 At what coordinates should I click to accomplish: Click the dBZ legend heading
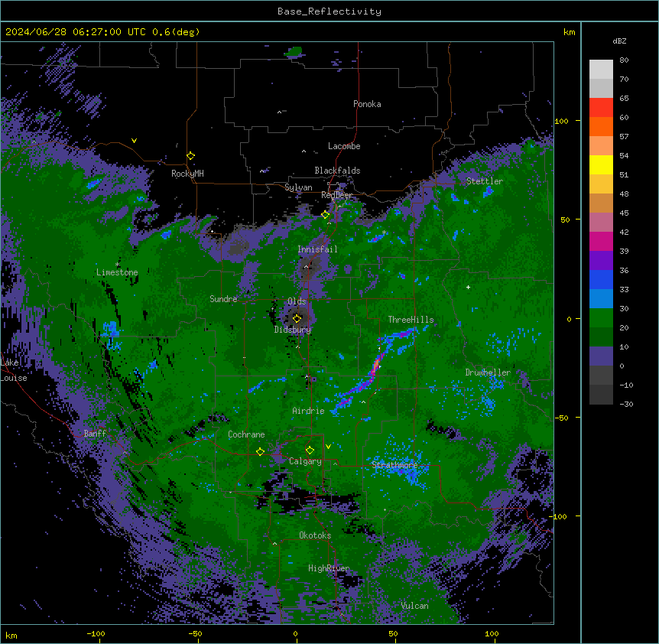[x=619, y=41]
